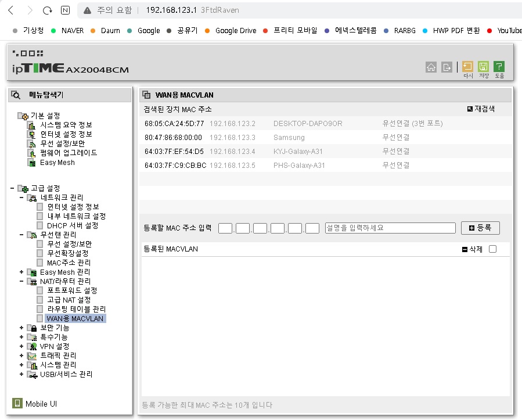The width and height of the screenshot is (522, 420).
Task: Expand the 시스템 관리 node
Action: click(21, 365)
